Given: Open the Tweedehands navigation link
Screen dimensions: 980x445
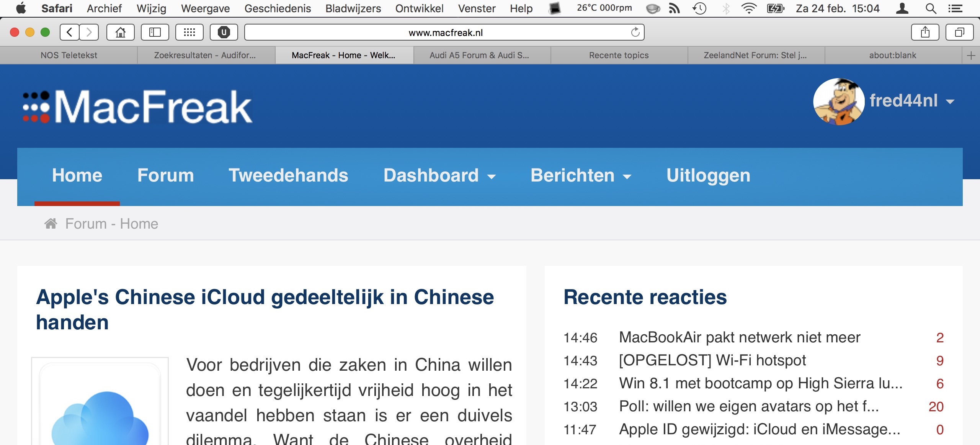Looking at the screenshot, I should (289, 176).
